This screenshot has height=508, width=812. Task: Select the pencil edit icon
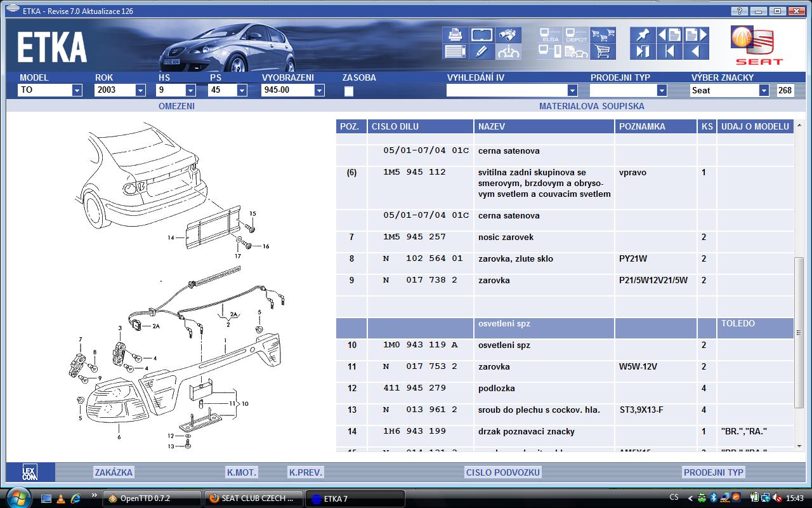tap(482, 51)
